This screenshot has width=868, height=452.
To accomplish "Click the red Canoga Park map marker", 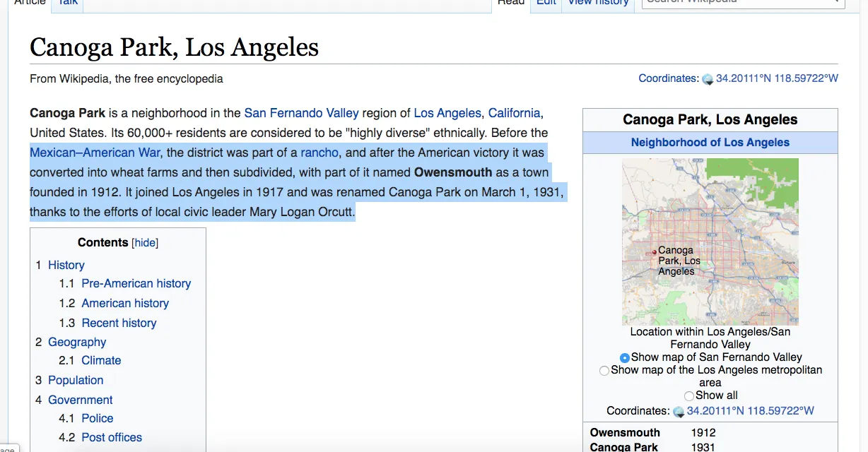I will pos(655,252).
